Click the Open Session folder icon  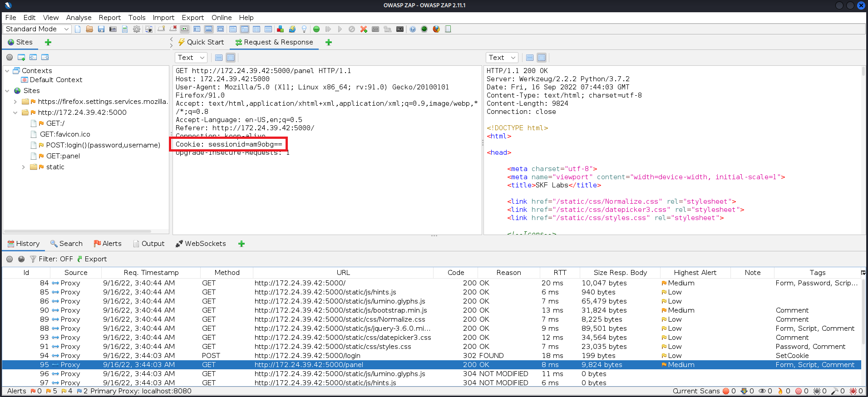pos(89,29)
